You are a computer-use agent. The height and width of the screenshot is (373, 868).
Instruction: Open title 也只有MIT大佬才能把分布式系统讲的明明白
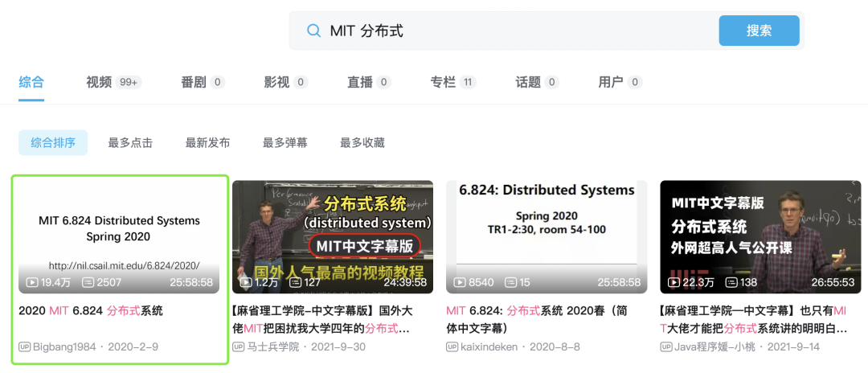point(753,319)
